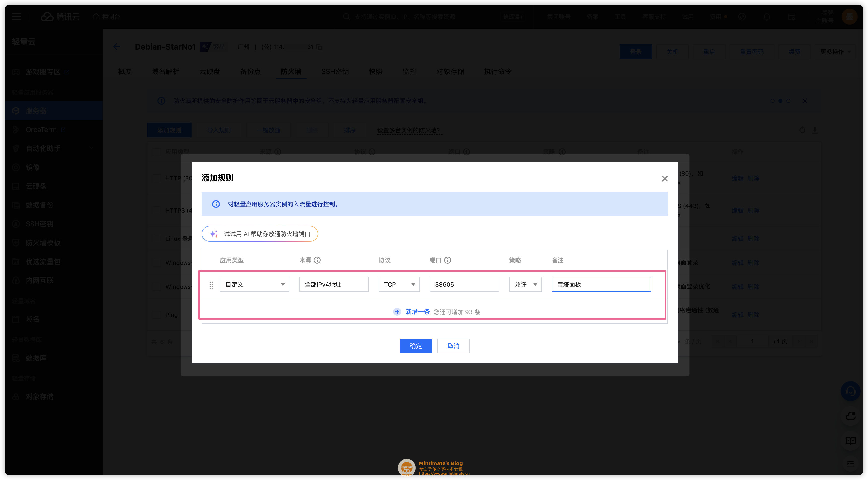
Task: Click 试试用 AI 帮助你放通防火墙端口 button
Action: (259, 234)
